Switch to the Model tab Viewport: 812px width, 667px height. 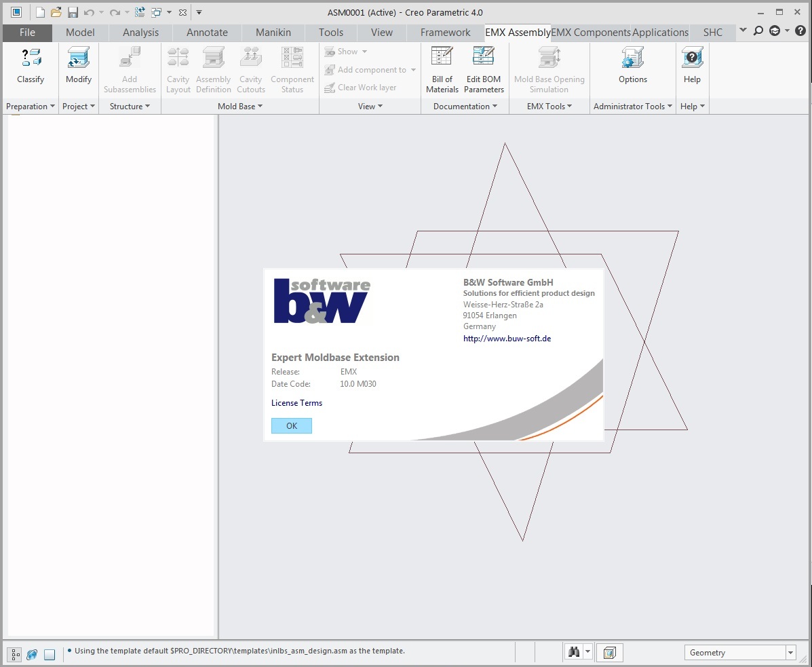(80, 32)
